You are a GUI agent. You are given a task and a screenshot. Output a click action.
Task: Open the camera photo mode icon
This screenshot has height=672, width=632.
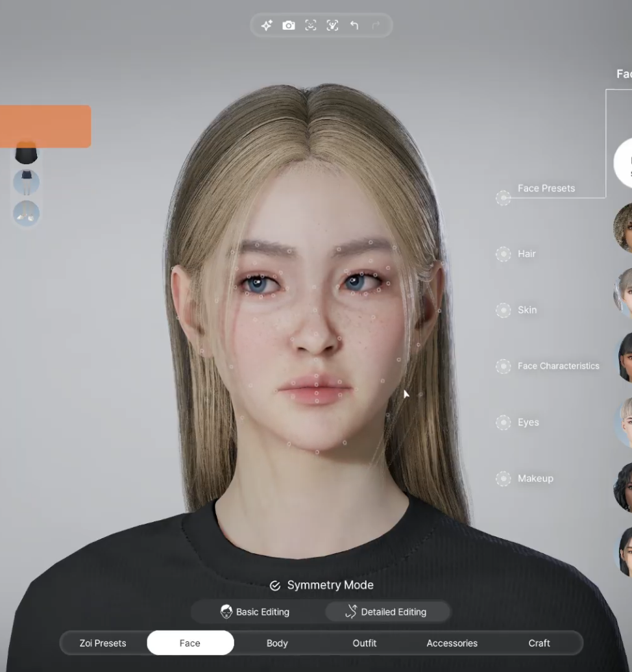pos(289,26)
